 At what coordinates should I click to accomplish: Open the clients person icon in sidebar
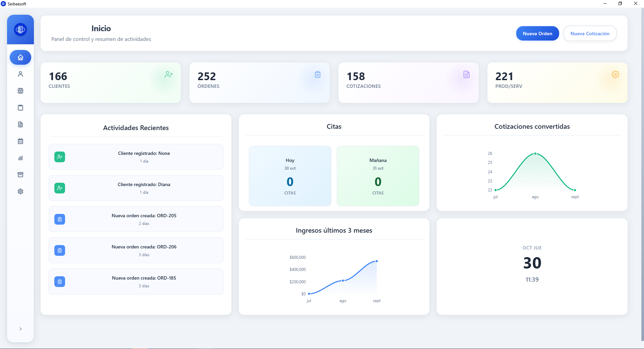click(x=20, y=74)
